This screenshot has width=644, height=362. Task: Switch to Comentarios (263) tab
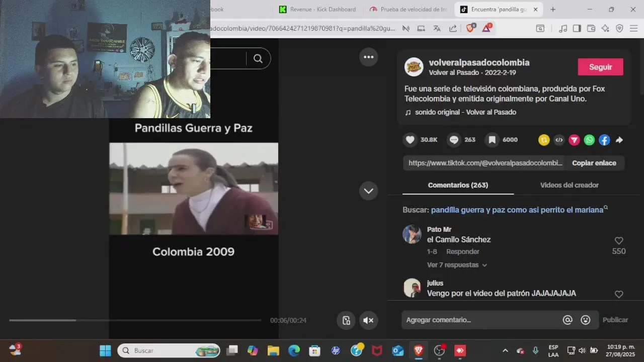[x=458, y=185]
